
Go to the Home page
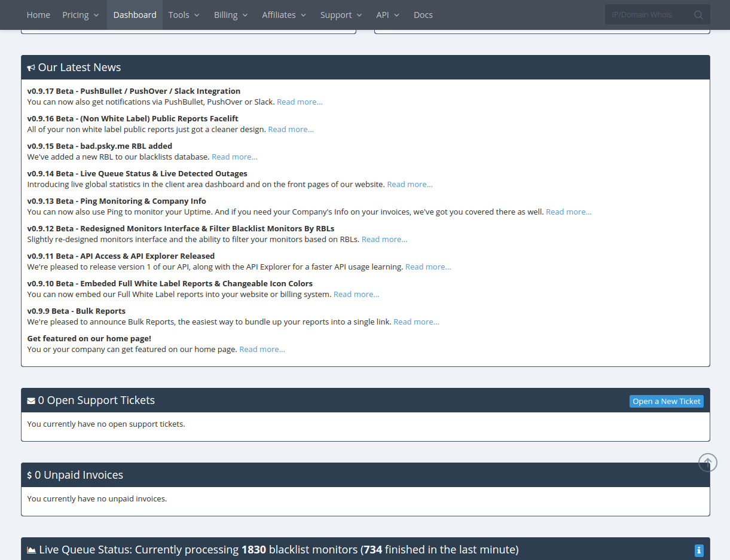38,15
